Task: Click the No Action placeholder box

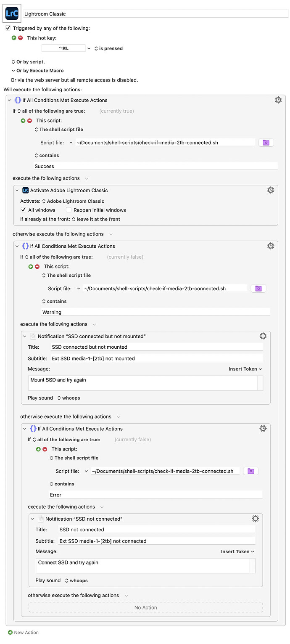Action: 145,607
